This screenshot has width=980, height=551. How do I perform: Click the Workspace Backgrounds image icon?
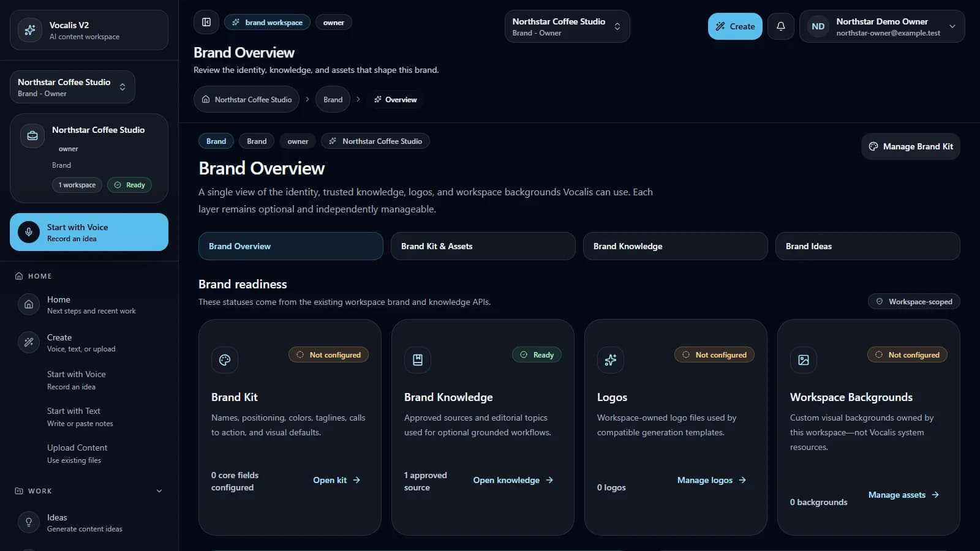(804, 360)
